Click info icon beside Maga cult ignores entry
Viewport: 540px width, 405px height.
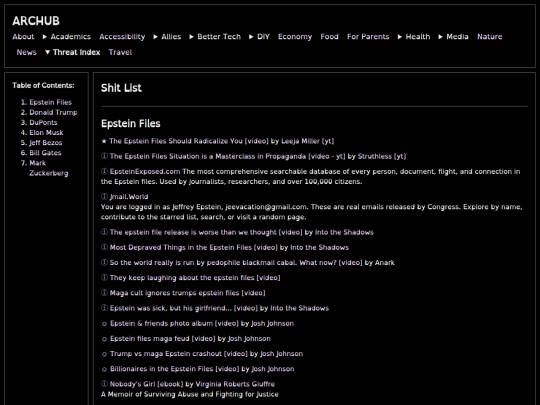[104, 292]
